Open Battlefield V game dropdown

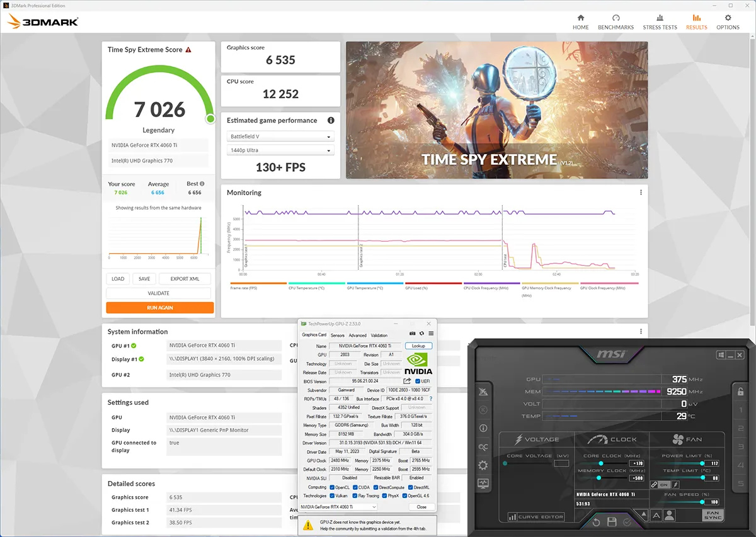[x=280, y=137]
